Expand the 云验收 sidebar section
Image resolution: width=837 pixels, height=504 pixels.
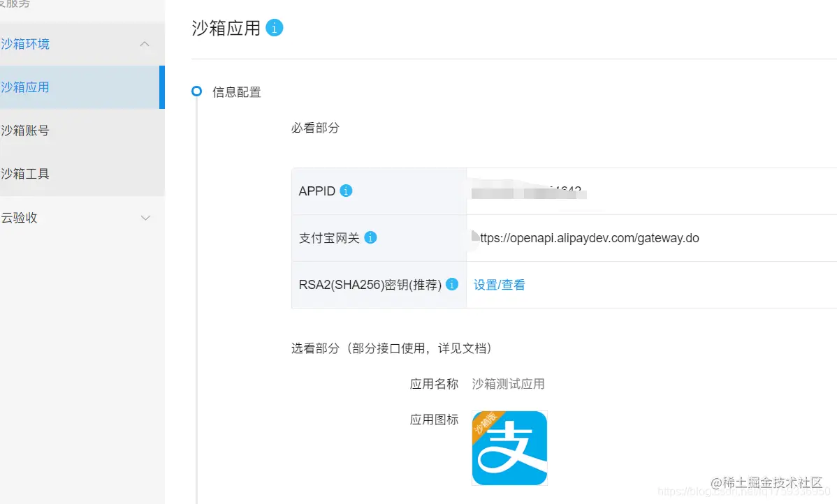pos(145,217)
